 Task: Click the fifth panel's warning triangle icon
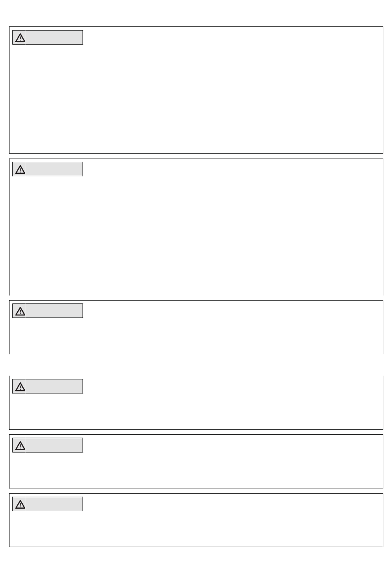[x=20, y=445]
